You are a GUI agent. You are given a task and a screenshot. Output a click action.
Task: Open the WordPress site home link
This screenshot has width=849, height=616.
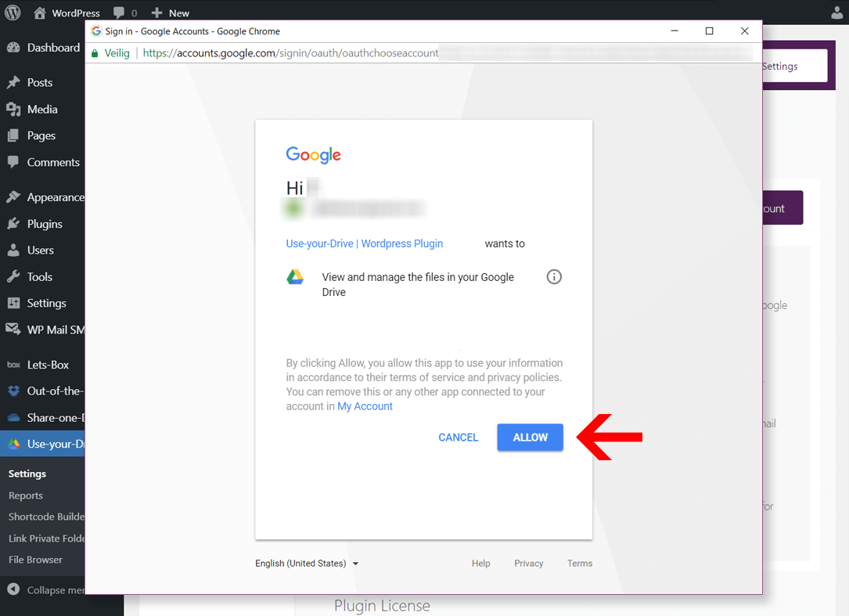click(x=67, y=13)
